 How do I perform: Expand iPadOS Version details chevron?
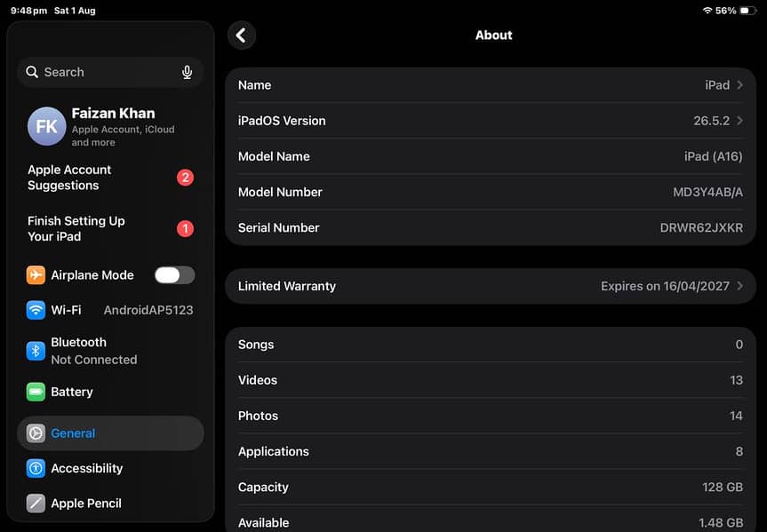[x=740, y=120]
